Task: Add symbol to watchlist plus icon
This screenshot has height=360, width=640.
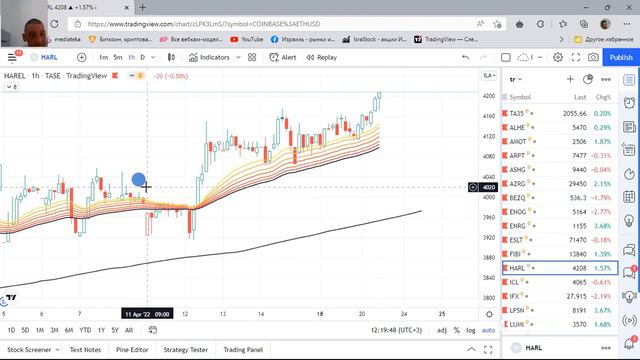Action: [570, 79]
